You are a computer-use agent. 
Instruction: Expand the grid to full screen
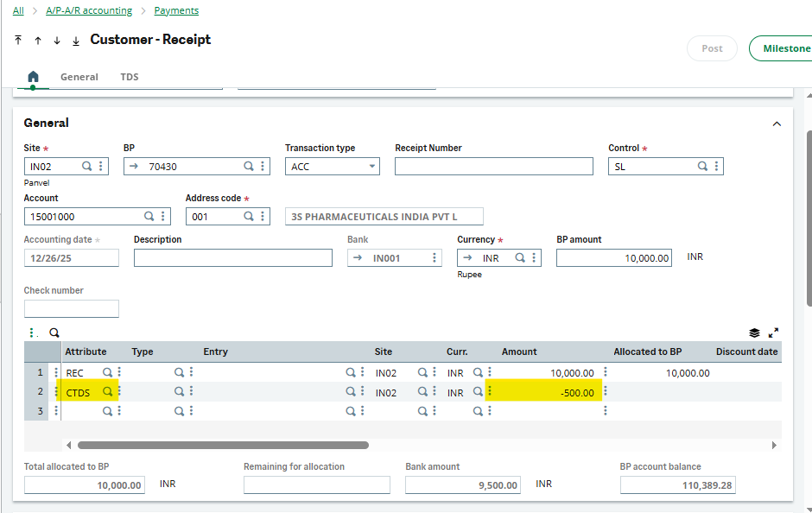pos(773,332)
